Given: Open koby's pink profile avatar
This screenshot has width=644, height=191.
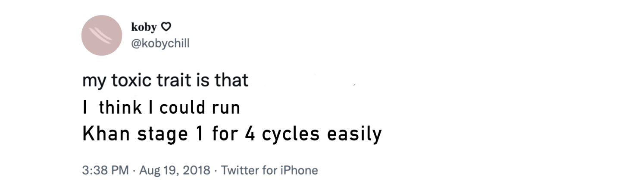Looking at the screenshot, I should [102, 35].
